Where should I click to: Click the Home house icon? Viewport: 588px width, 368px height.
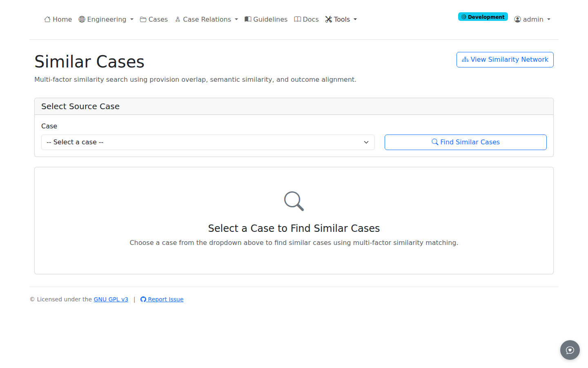(x=47, y=19)
